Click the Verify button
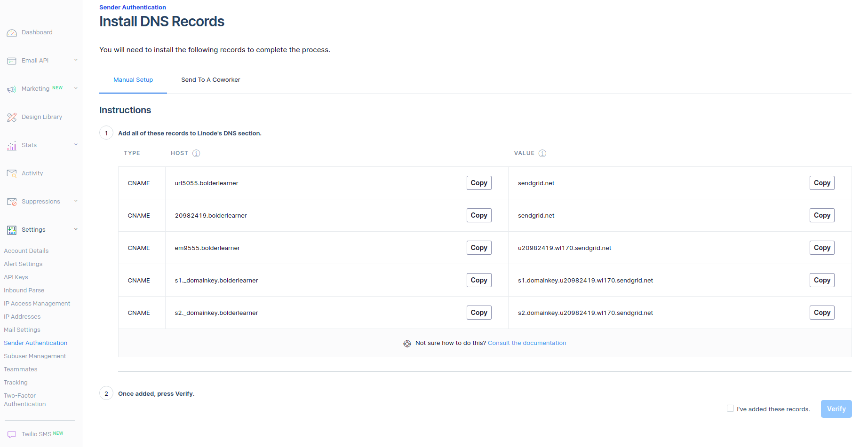The height and width of the screenshot is (447, 868). [x=836, y=409]
